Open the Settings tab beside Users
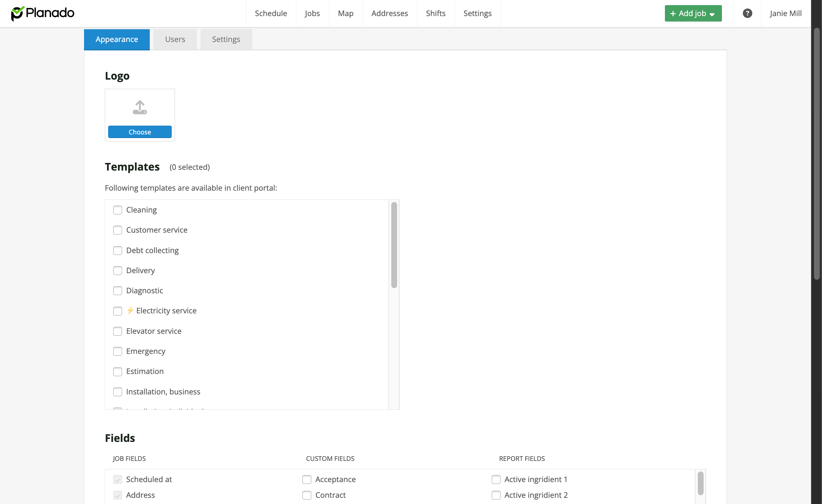 [x=226, y=39]
